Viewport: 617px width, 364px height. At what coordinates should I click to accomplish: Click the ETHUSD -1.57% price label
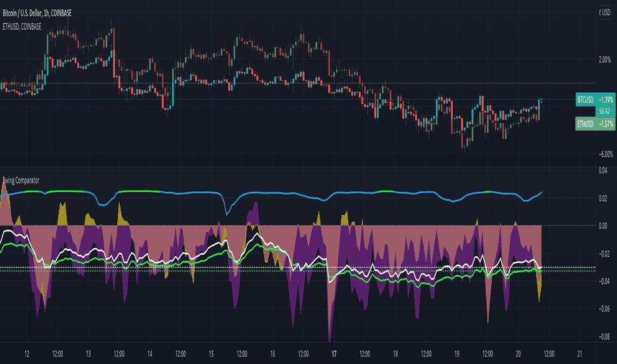click(595, 124)
